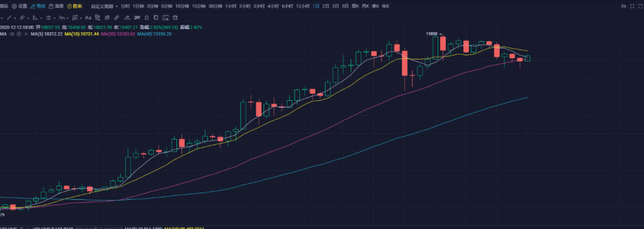Image resolution: width=644 pixels, height=229 pixels.
Task: Click the 0s refresh timer label
Action: 624,6
